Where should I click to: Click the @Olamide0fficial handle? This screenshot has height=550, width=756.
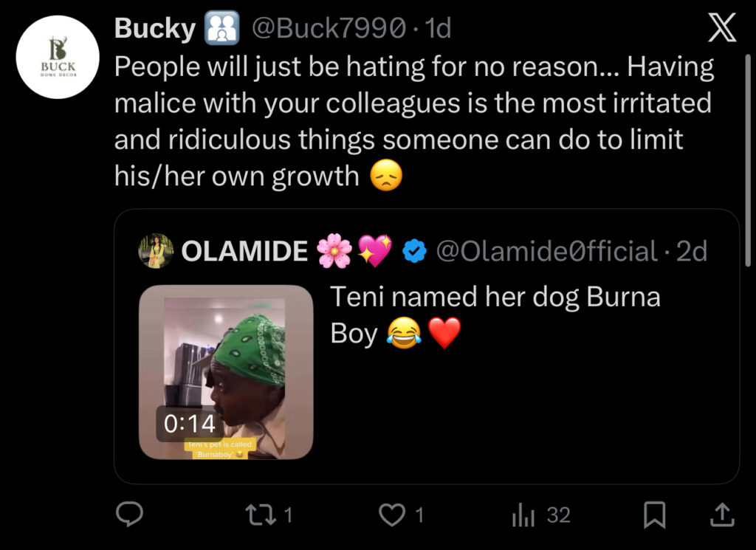pyautogui.click(x=546, y=252)
